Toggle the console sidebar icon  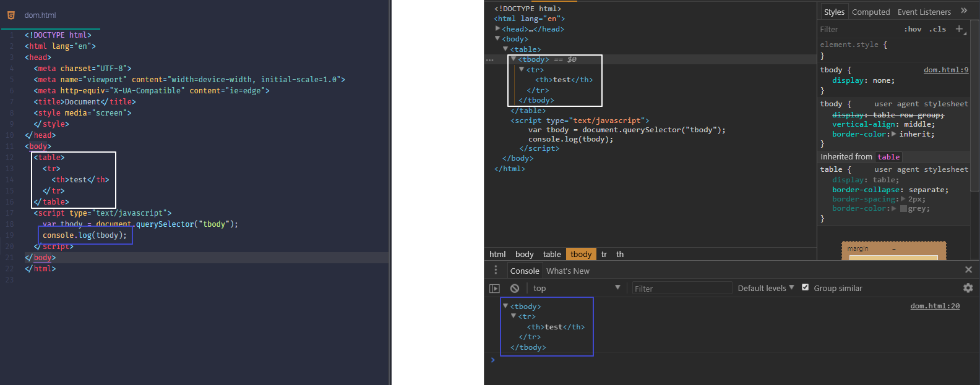pyautogui.click(x=494, y=288)
